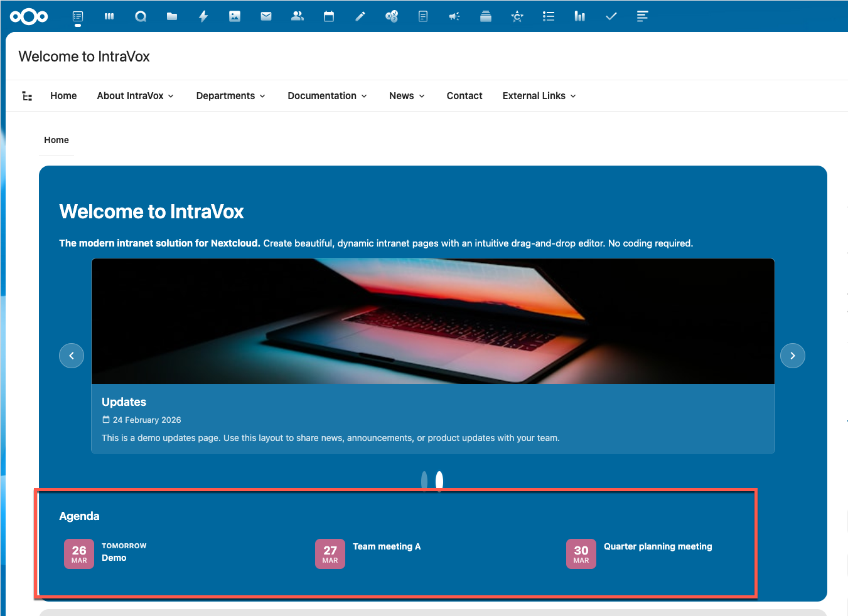The image size is (848, 616).
Task: Open the Dashboard app with three bars
Action: [x=109, y=16]
